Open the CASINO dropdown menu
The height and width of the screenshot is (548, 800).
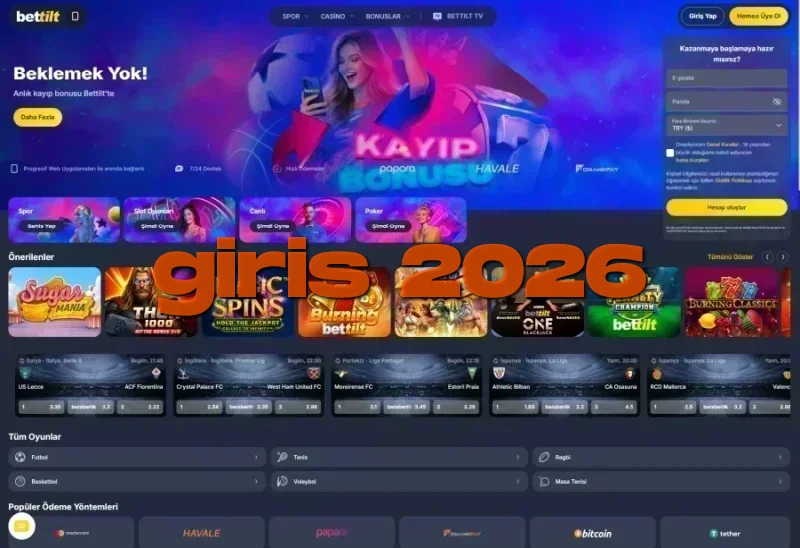337,16
